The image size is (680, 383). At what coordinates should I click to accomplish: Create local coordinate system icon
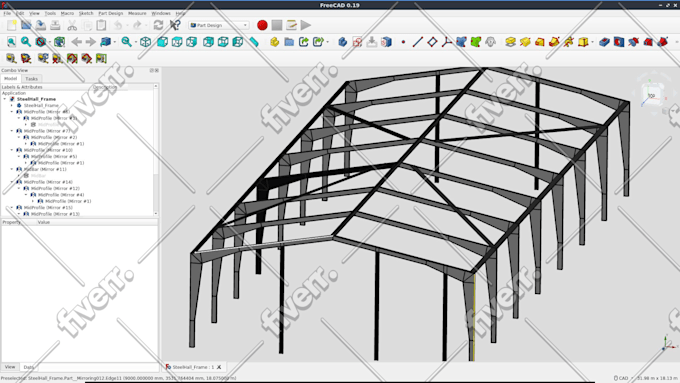tap(447, 42)
